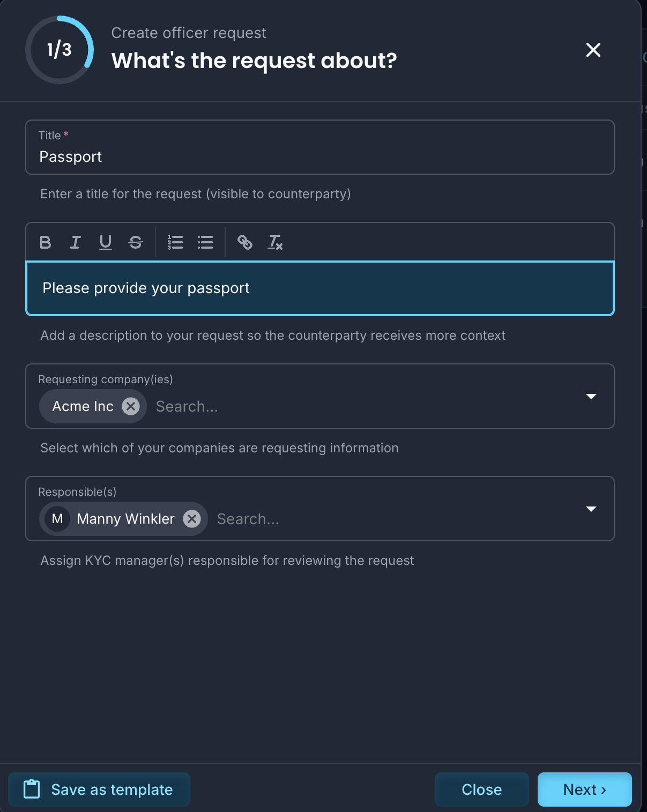Click the Close button
This screenshot has height=812, width=647.
click(x=482, y=789)
